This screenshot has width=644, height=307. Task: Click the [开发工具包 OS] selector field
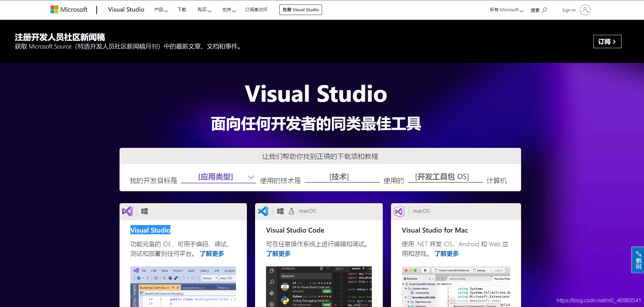pos(445,177)
